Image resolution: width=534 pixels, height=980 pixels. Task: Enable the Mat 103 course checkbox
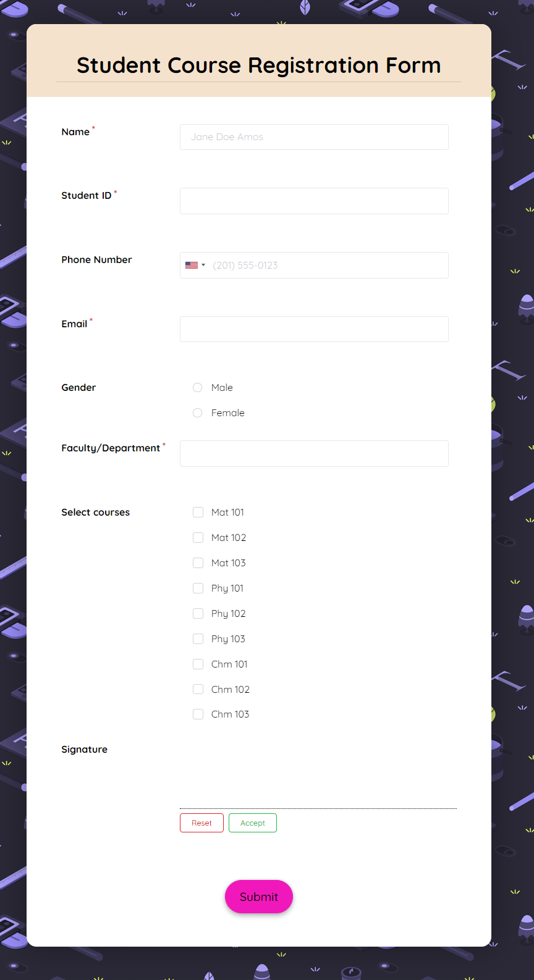[198, 563]
